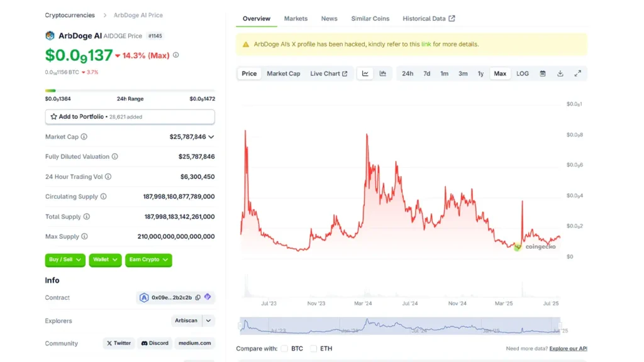Click the #1145 rank badge
This screenshot has height=362, width=644.
pyautogui.click(x=155, y=36)
